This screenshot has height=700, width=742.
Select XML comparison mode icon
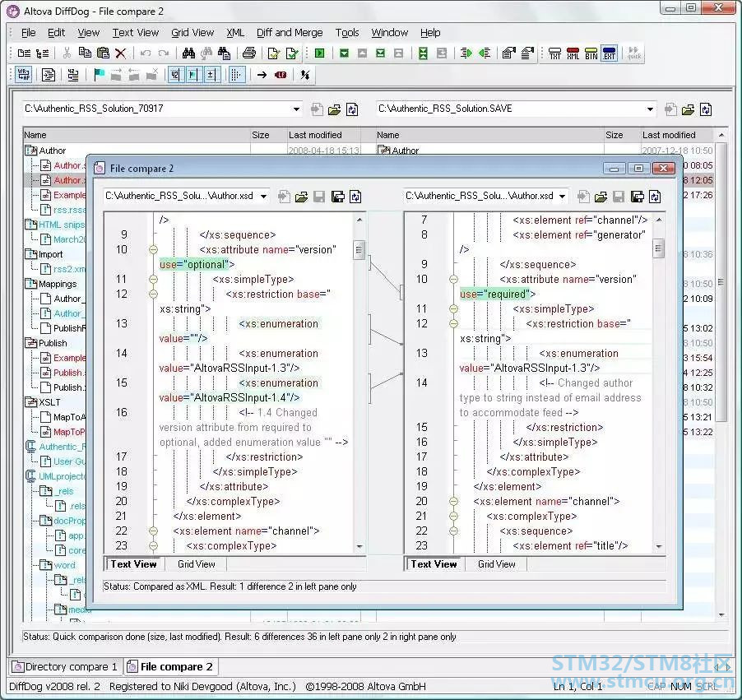[573, 53]
